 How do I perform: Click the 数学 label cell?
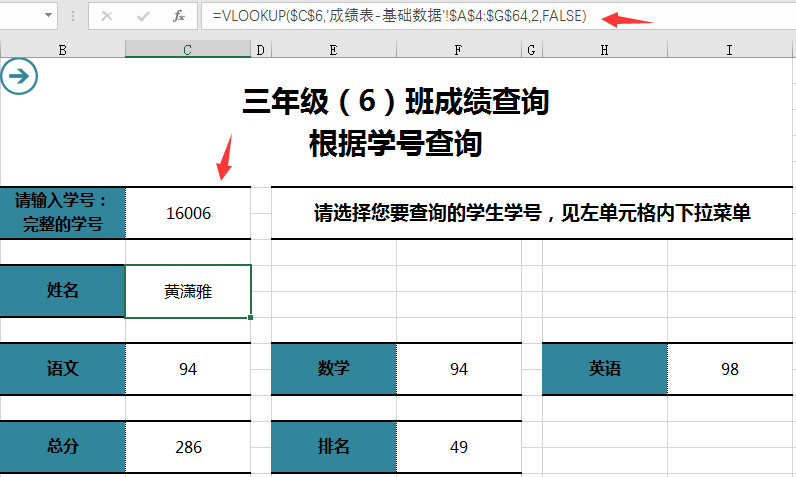coord(334,369)
